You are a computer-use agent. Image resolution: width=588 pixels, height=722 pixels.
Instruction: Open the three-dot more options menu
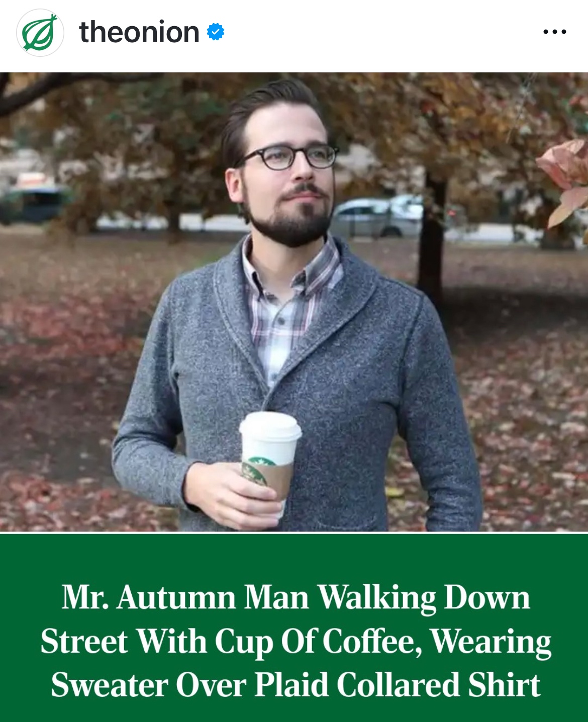pyautogui.click(x=555, y=32)
